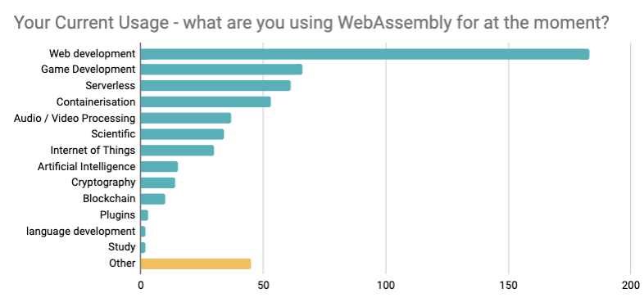Click the 100 axis tick label
Image resolution: width=644 pixels, height=302 pixels.
pyautogui.click(x=386, y=286)
